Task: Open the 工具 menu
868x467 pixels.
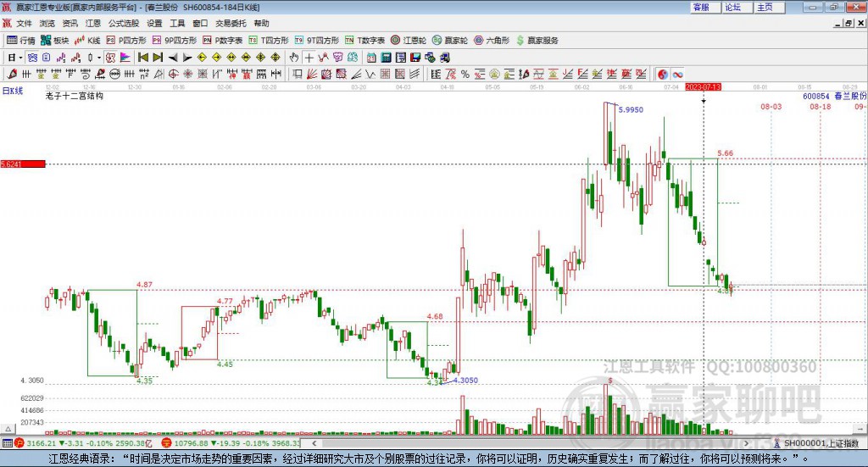Action: (177, 23)
